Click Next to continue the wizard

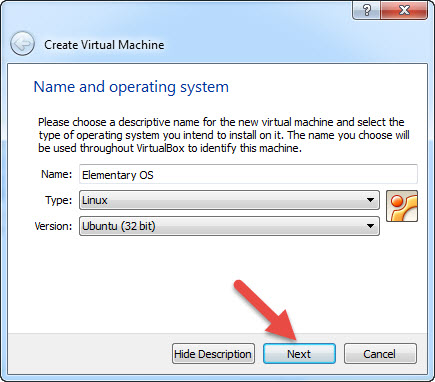[x=299, y=354]
